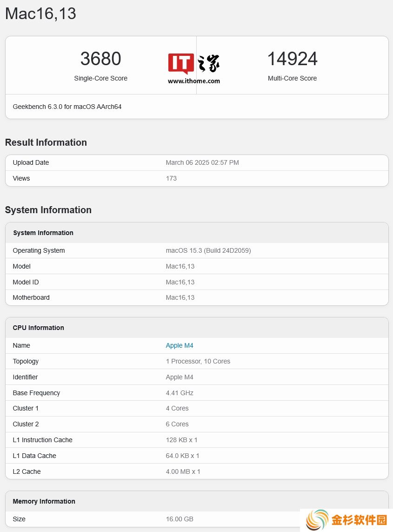Click the Result Information heading

pyautogui.click(x=46, y=142)
